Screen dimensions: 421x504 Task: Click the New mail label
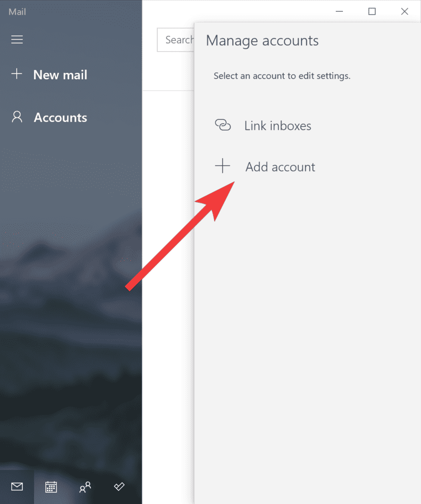point(60,74)
